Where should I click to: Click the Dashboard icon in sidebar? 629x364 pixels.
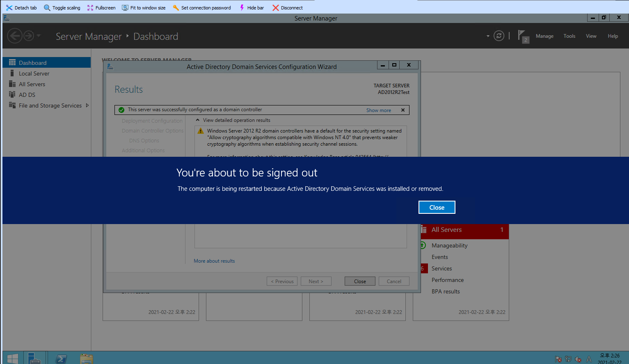[x=12, y=62]
